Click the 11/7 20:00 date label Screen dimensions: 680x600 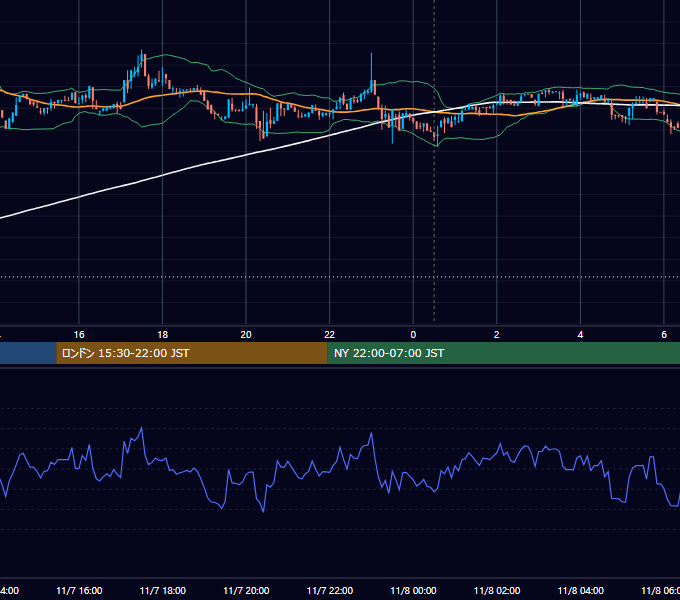(x=246, y=590)
